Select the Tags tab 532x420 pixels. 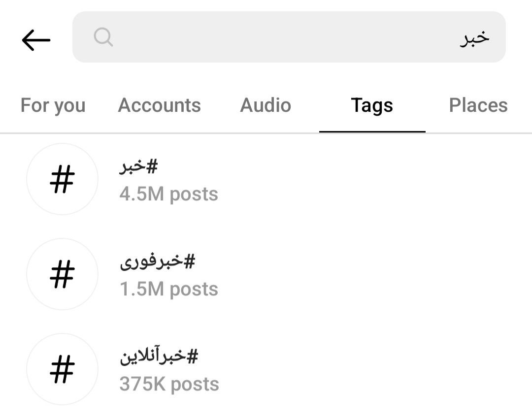coord(372,105)
